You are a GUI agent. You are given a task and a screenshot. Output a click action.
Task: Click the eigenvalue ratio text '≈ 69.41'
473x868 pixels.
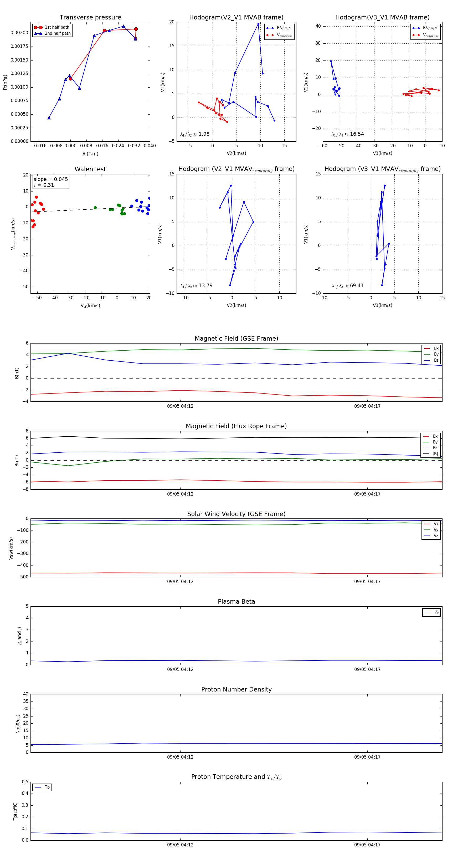pos(354,286)
